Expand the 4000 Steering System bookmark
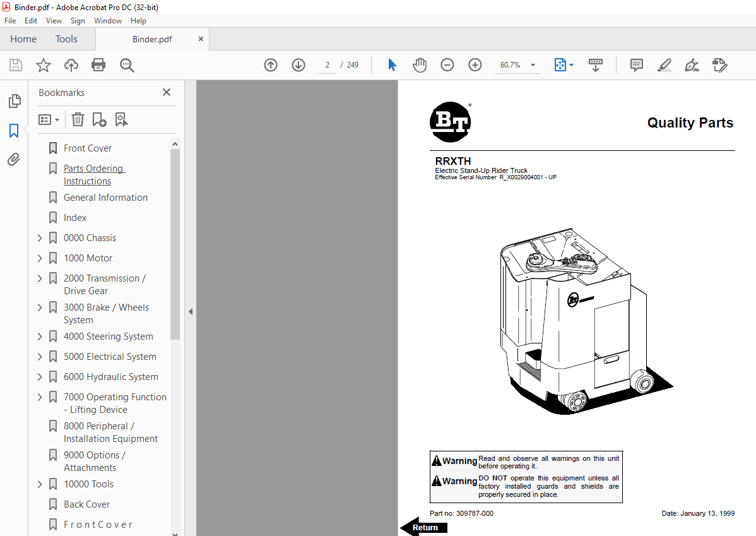The height and width of the screenshot is (536, 756). pos(40,336)
